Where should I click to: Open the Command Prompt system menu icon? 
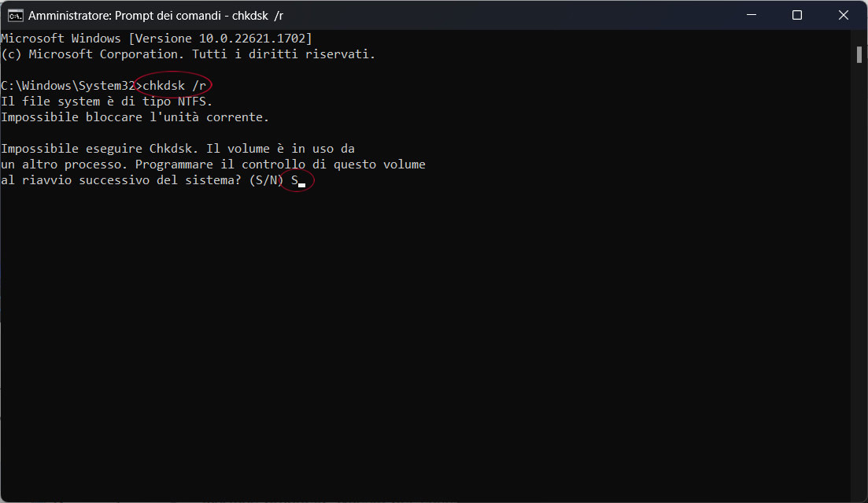[15, 16]
